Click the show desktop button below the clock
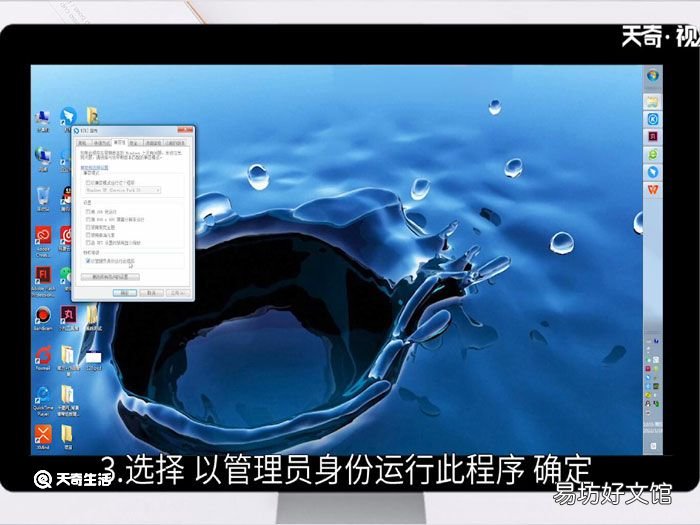The image size is (700, 525). pos(653,446)
